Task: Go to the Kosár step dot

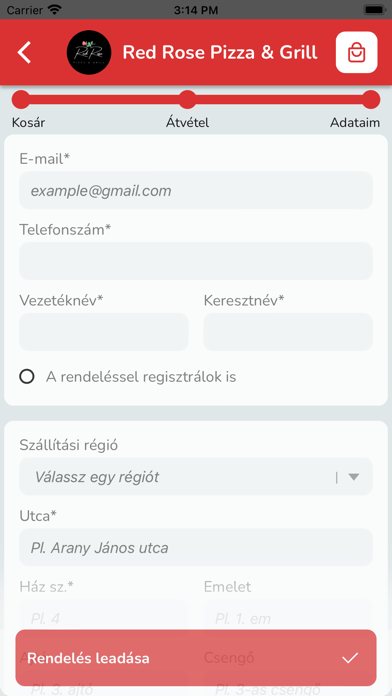Action: point(20,99)
